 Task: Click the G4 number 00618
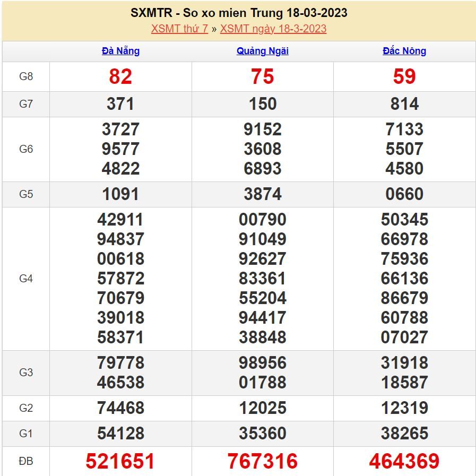pos(120,259)
